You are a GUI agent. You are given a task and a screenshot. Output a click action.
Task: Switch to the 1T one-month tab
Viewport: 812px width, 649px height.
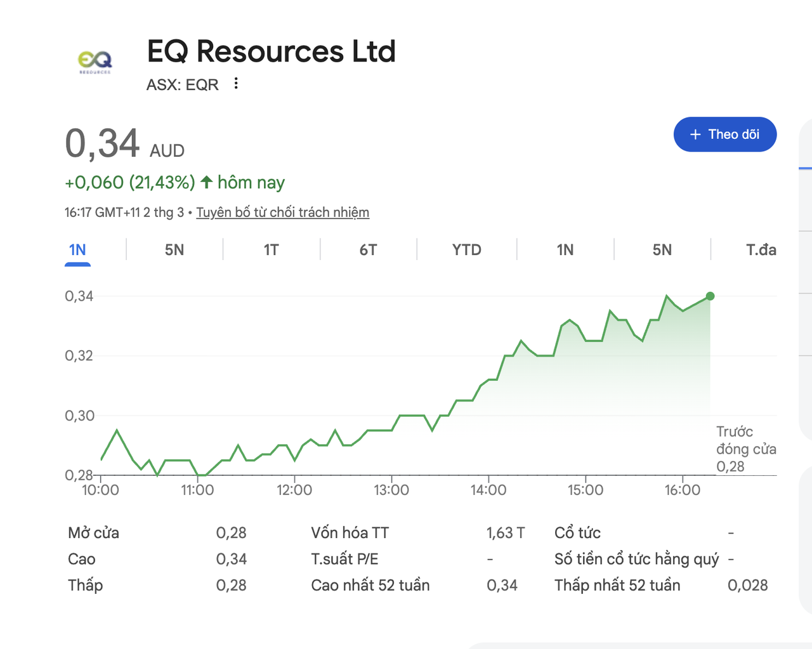[272, 250]
